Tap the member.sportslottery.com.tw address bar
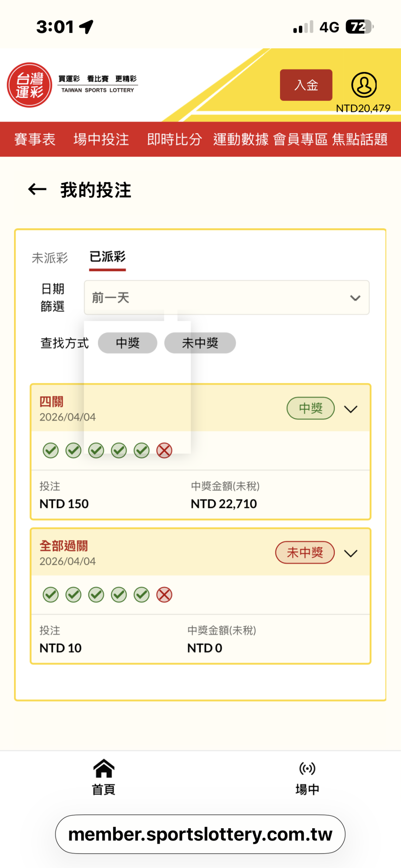Screen dimensions: 401x868 pyautogui.click(x=200, y=834)
